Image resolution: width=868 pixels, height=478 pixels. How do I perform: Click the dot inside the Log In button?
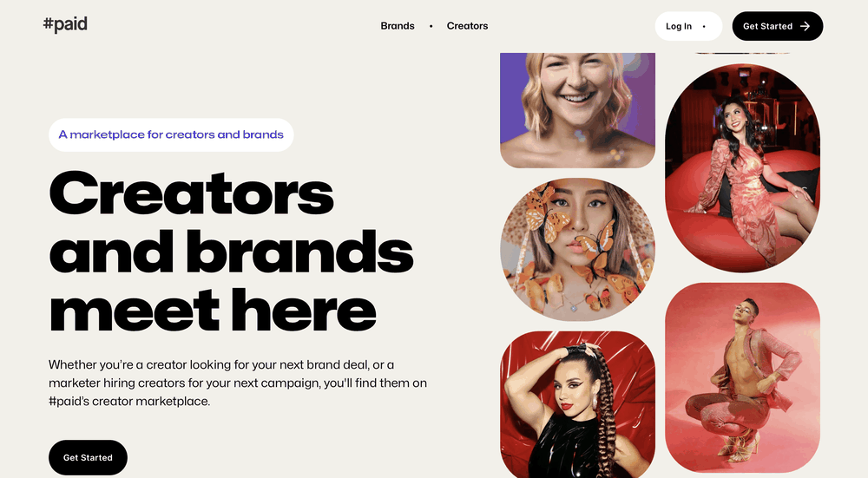[704, 26]
